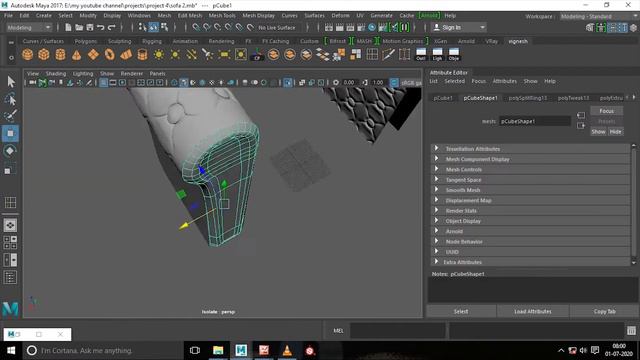Image resolution: width=640 pixels, height=360 pixels.
Task: Activate the Rotate tool in toolbox
Action: 11,151
